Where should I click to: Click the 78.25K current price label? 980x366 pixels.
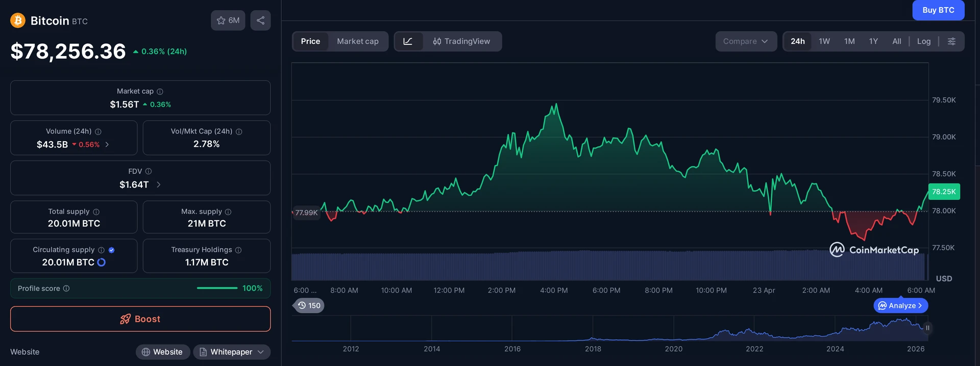click(944, 192)
